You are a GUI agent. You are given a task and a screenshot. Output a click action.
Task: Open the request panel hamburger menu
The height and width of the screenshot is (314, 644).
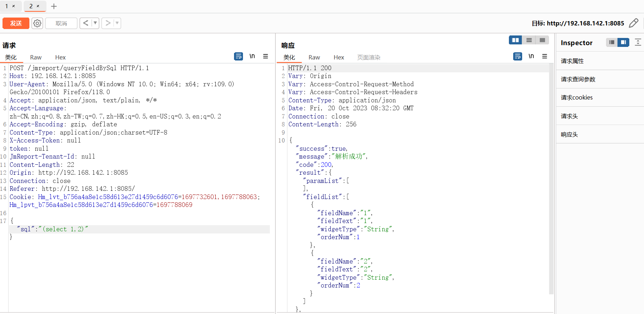266,56
